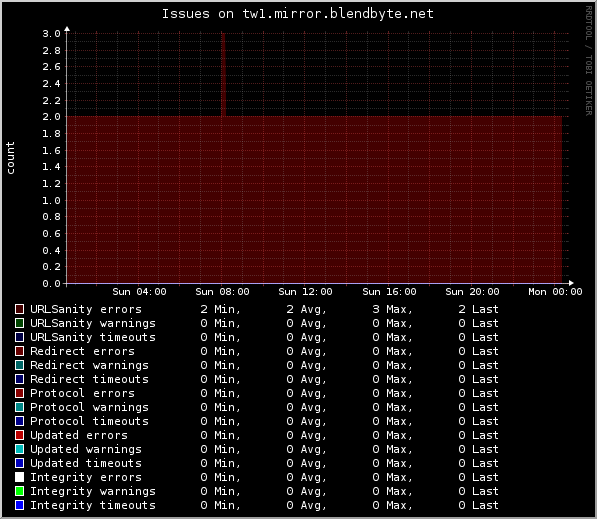597x519 pixels.
Task: Click the Updated warnings cyan swatch
Action: (19, 449)
